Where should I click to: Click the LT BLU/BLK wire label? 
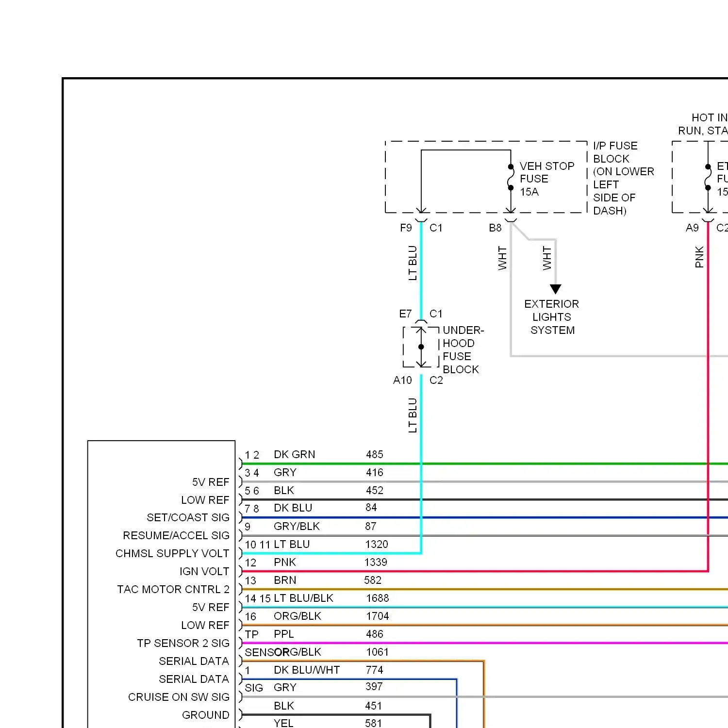[303, 598]
